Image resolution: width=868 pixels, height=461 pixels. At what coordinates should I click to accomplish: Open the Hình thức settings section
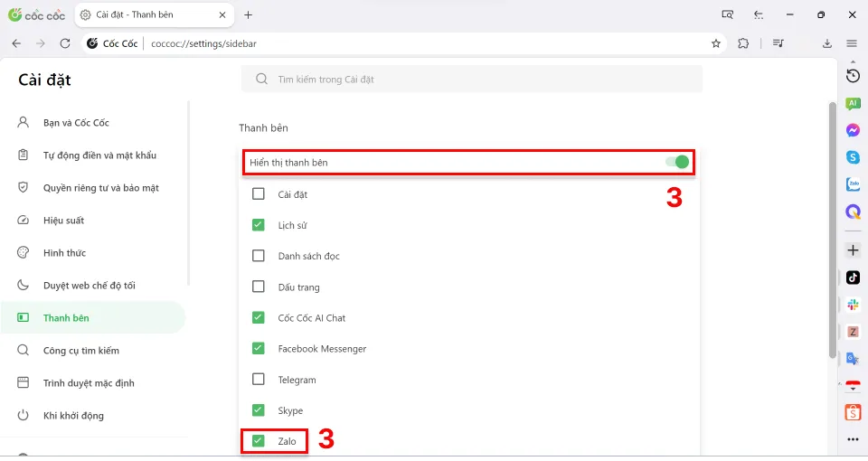point(64,253)
